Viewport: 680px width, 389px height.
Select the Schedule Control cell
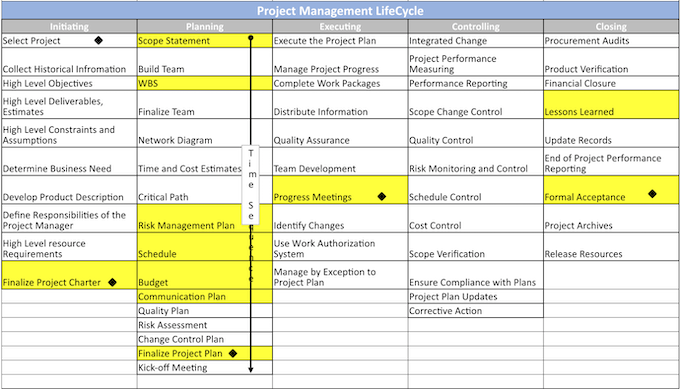[x=475, y=190]
